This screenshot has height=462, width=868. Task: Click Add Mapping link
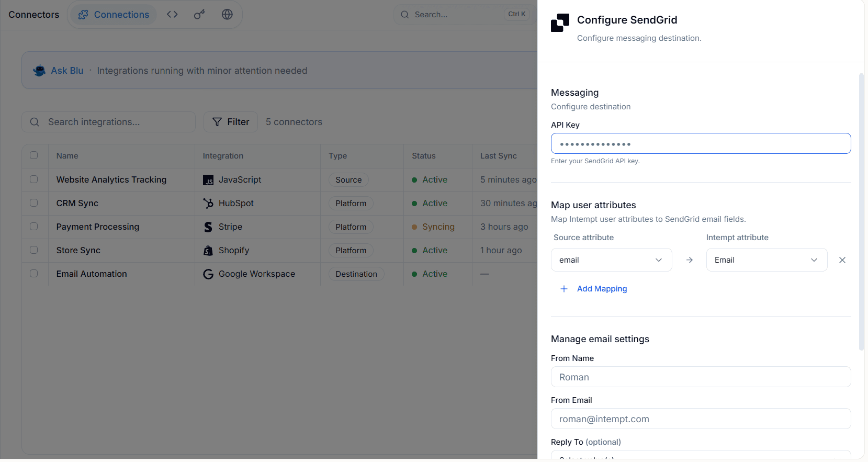coord(602,289)
